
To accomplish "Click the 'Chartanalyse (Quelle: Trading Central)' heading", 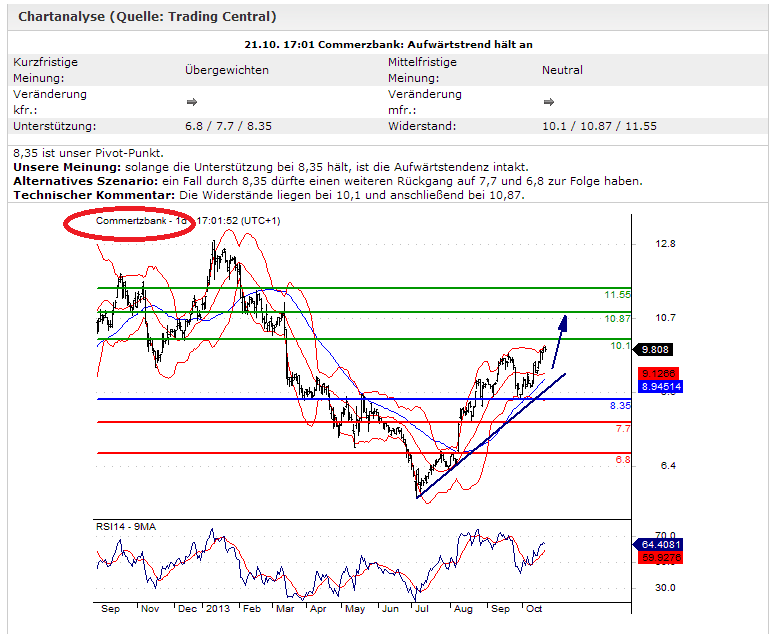I will pos(147,17).
